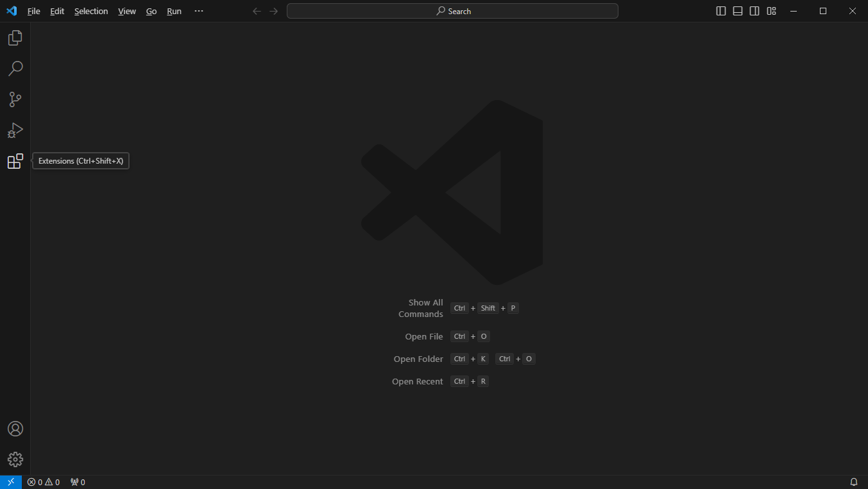Go back with the left arrow
The width and height of the screenshot is (868, 489).
coord(257,11)
